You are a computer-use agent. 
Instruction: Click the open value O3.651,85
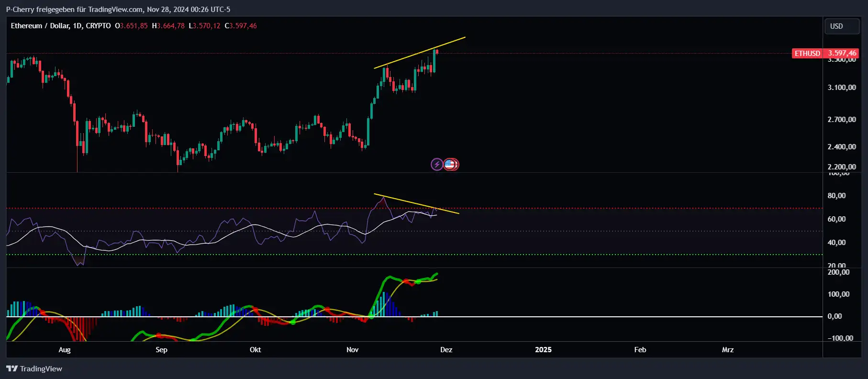tap(131, 26)
